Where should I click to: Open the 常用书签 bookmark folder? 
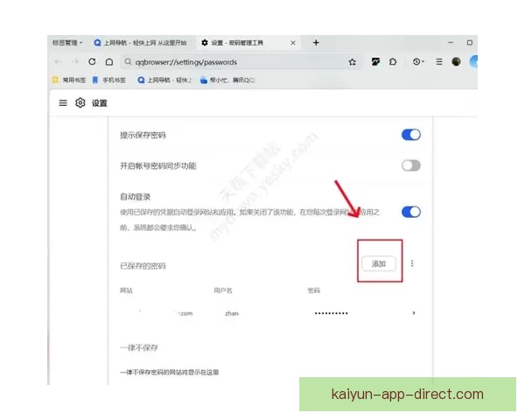69,80
